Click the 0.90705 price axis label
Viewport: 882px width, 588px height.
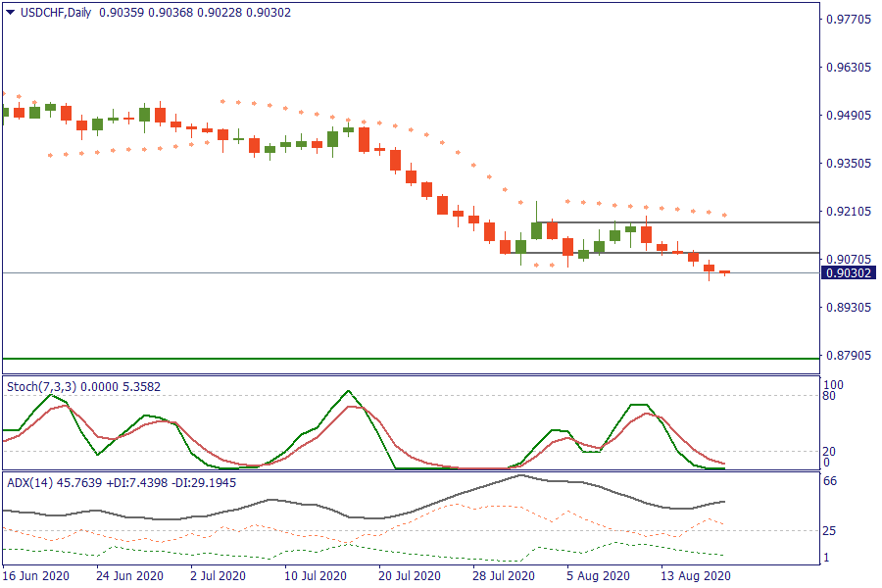pyautogui.click(x=849, y=260)
